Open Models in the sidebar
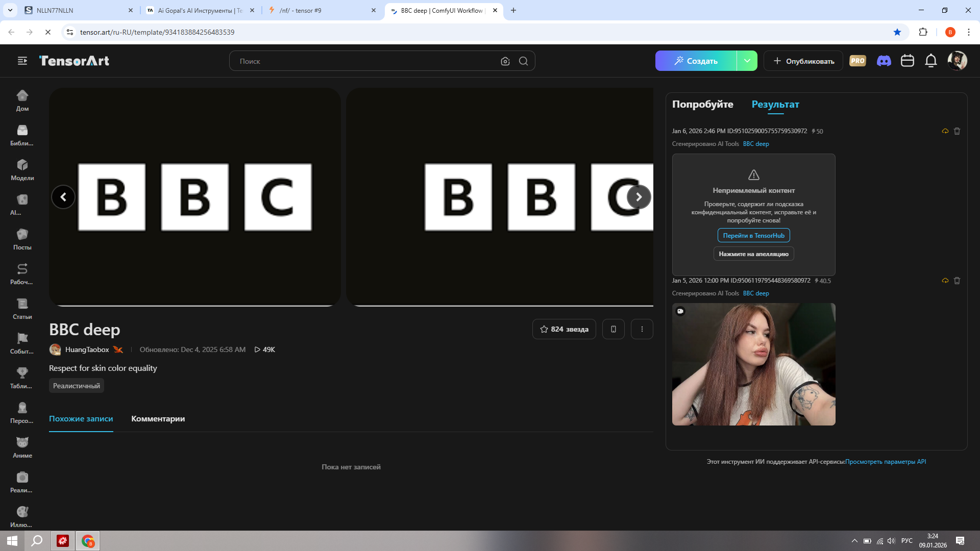Image resolution: width=980 pixels, height=551 pixels. (22, 170)
